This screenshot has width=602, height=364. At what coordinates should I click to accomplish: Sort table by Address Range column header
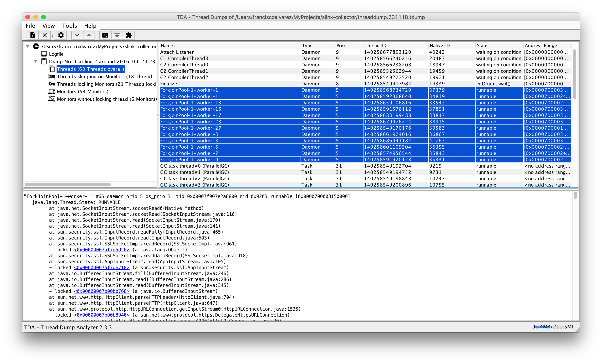click(547, 45)
